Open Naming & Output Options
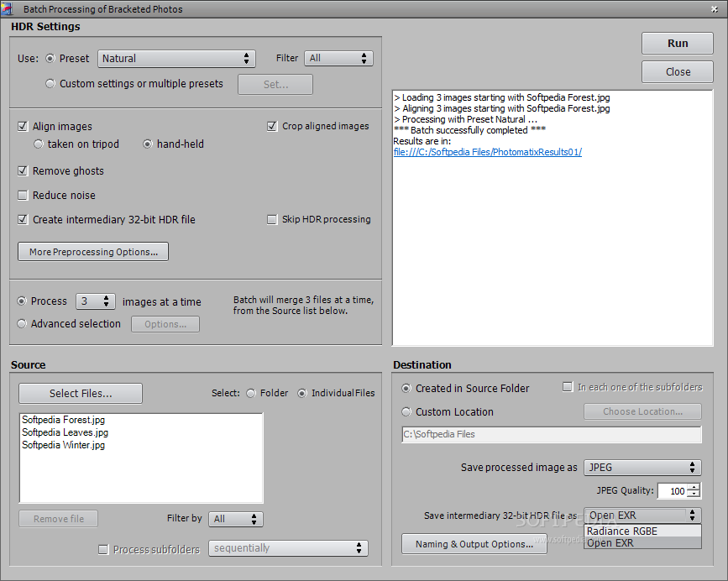The width and height of the screenshot is (728, 581). [x=474, y=544]
